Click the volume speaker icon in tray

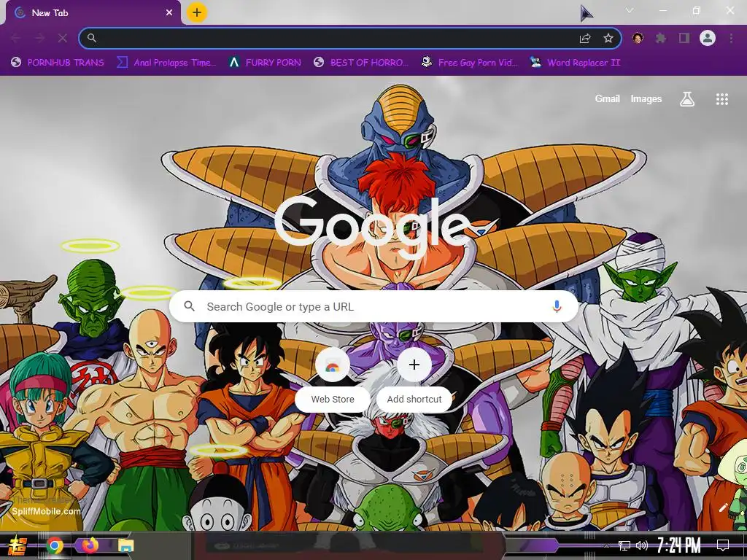[642, 545]
